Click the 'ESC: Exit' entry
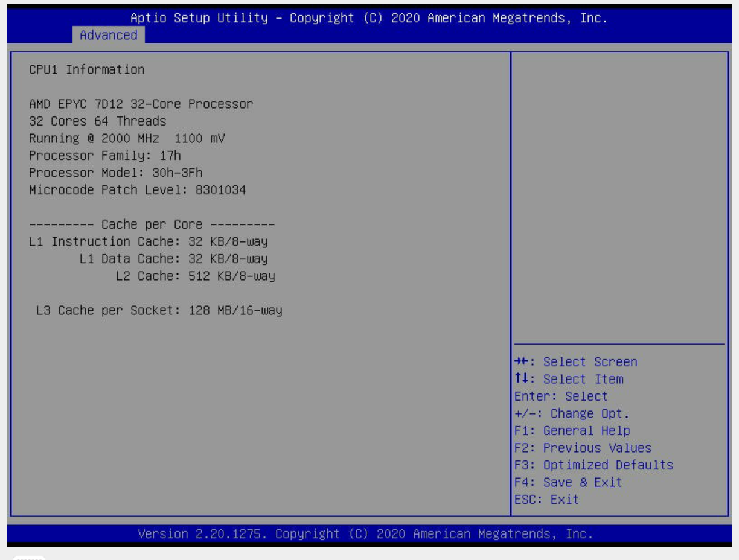This screenshot has width=739, height=560. click(546, 500)
